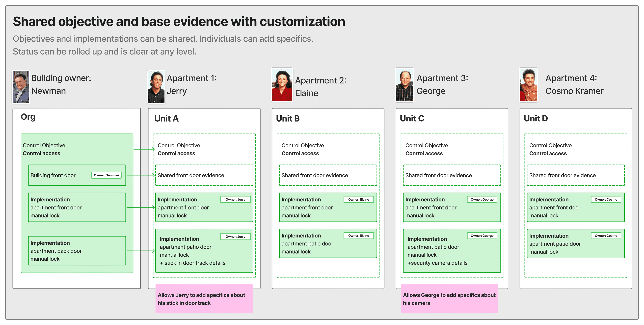Click Org's 'apartment front door manual lock' implementation
644x325 pixels.
(77, 207)
